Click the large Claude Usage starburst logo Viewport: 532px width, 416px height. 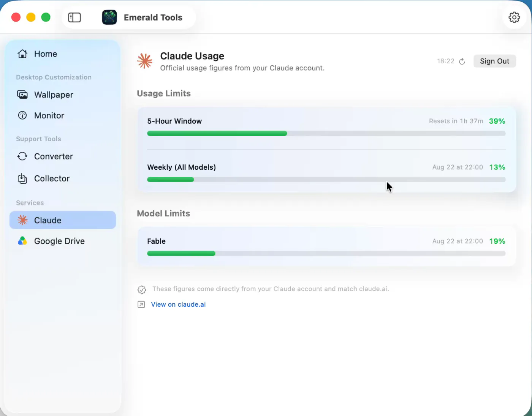pos(145,61)
